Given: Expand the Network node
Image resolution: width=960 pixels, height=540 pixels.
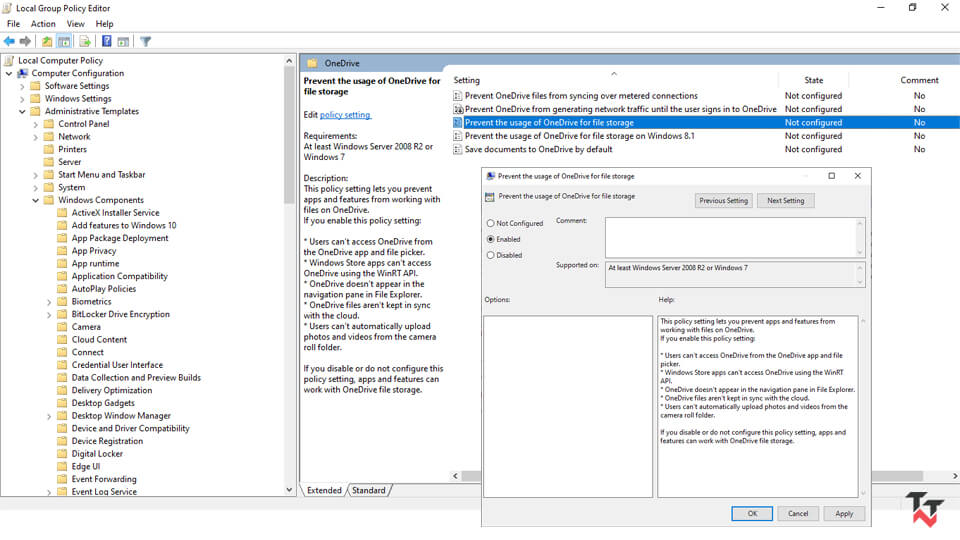Looking at the screenshot, I should click(x=36, y=137).
